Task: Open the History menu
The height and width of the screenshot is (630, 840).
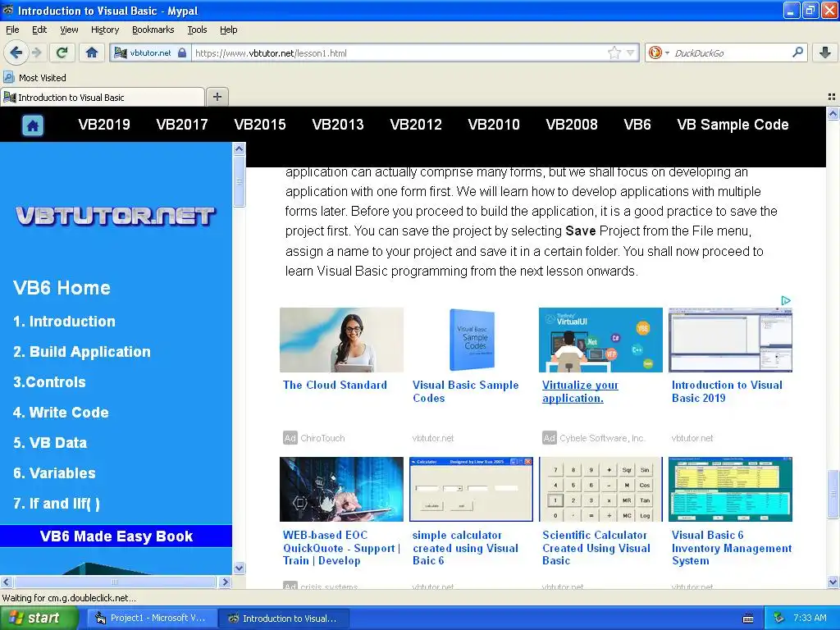Action: (105, 30)
